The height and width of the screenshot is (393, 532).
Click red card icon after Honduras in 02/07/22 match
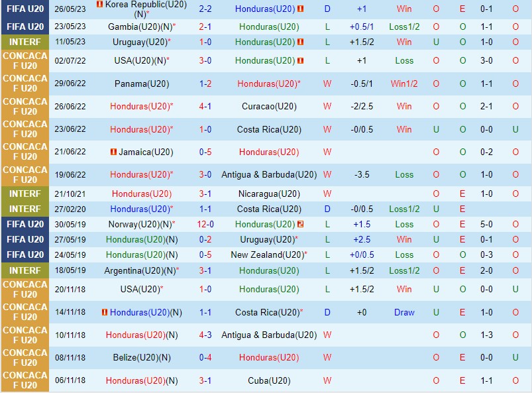pyautogui.click(x=300, y=60)
